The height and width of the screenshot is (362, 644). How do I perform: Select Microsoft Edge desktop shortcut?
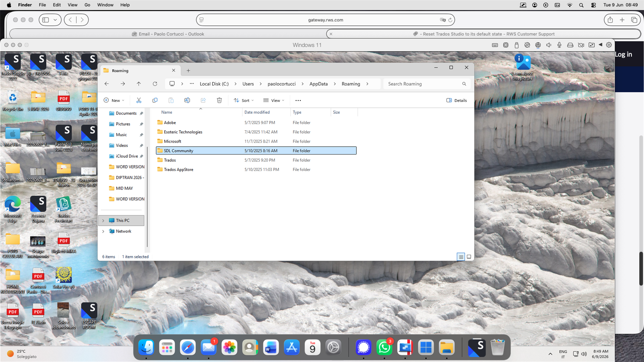pyautogui.click(x=13, y=210)
